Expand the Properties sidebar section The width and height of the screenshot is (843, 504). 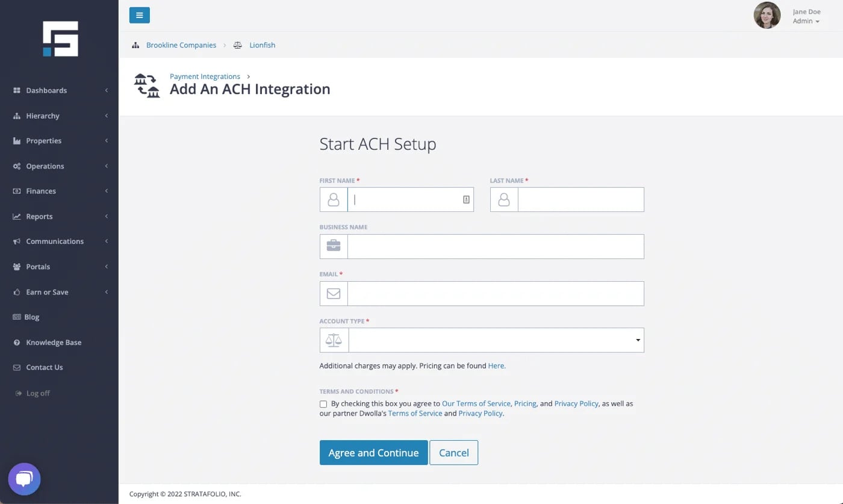point(59,140)
